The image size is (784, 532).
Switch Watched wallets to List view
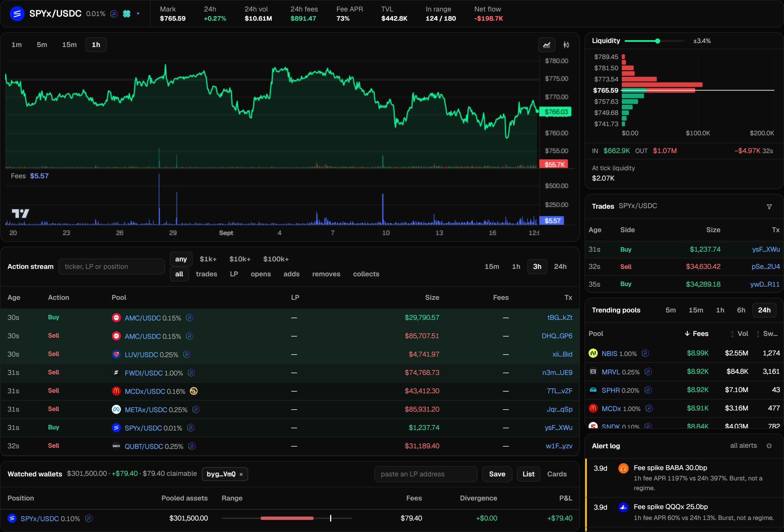coord(528,474)
